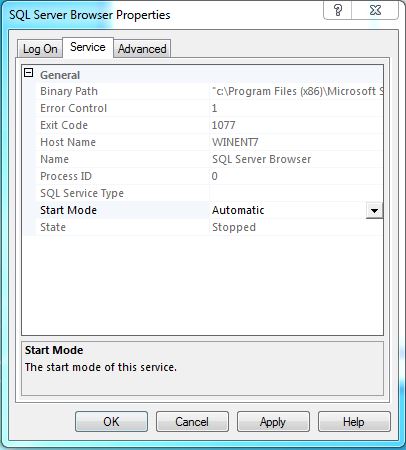Cancel the properties dialog
Viewport: 406px width, 450px height.
click(192, 422)
